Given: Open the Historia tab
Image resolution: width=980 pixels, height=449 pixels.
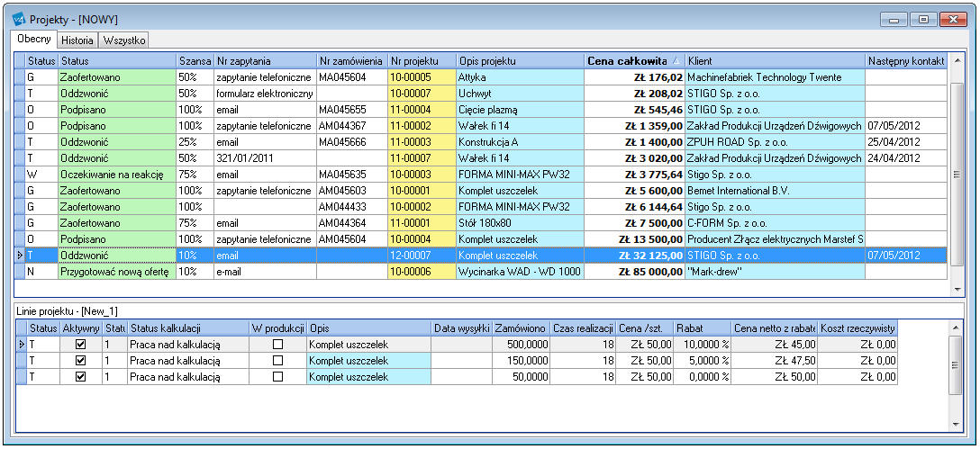Looking at the screenshot, I should [x=77, y=40].
